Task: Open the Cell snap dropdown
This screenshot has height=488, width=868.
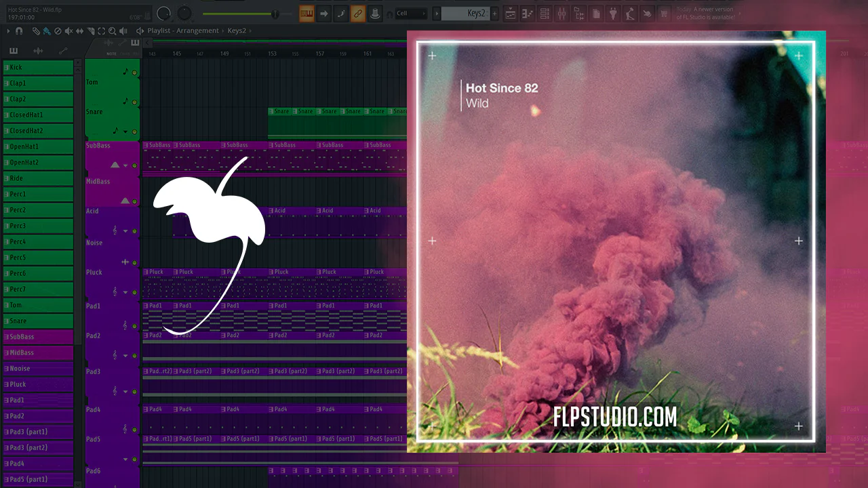Action: (x=412, y=14)
